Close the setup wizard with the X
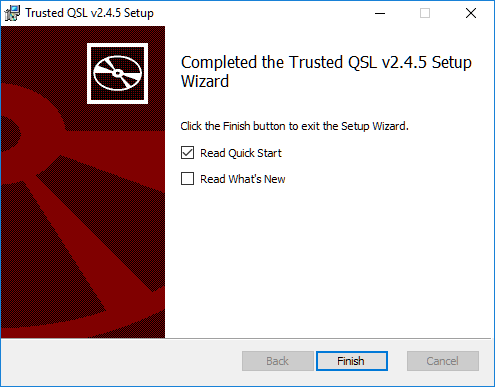 (471, 13)
